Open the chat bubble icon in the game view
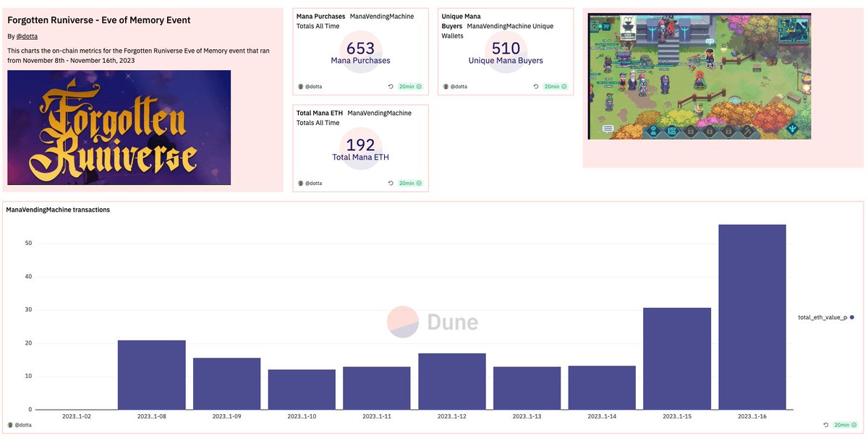The image size is (868, 443). point(608,129)
